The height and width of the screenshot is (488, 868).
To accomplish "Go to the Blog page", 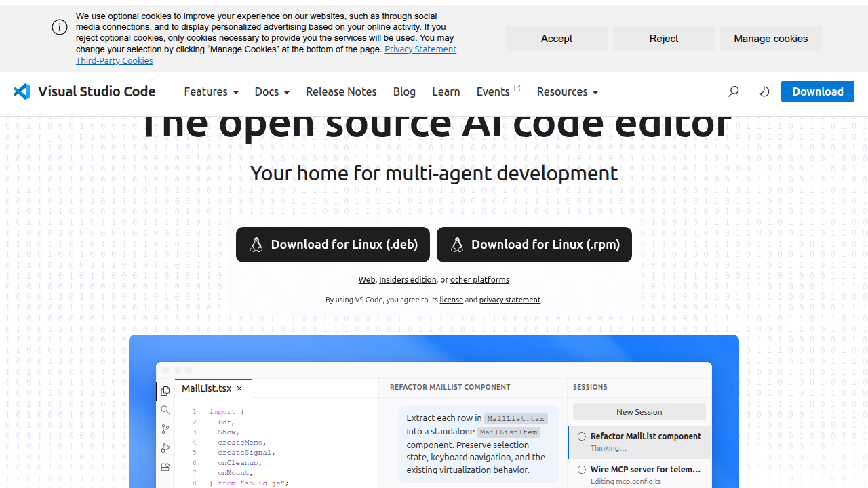I will click(x=404, y=91).
